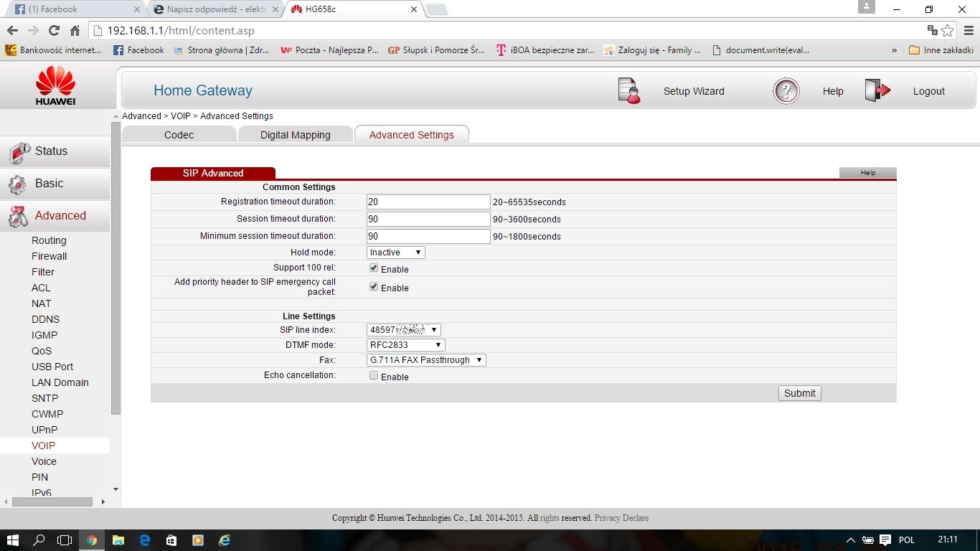Enable Echo cancellation checkbox

[x=374, y=376]
